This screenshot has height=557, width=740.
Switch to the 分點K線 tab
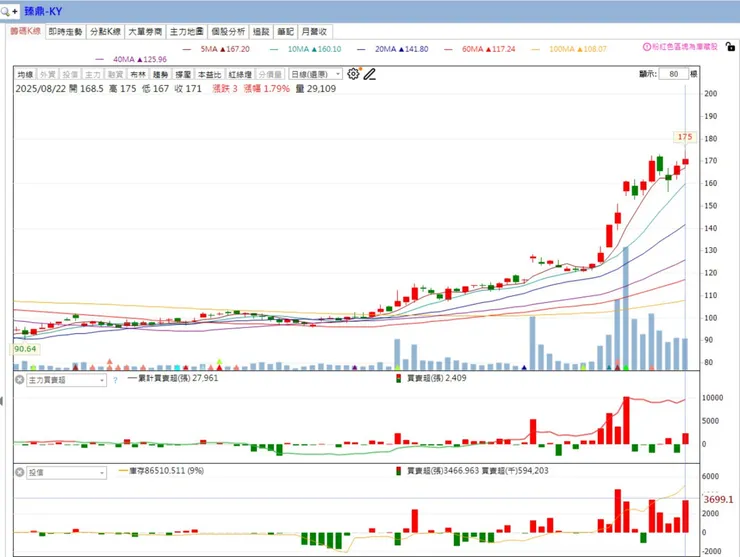(x=106, y=32)
